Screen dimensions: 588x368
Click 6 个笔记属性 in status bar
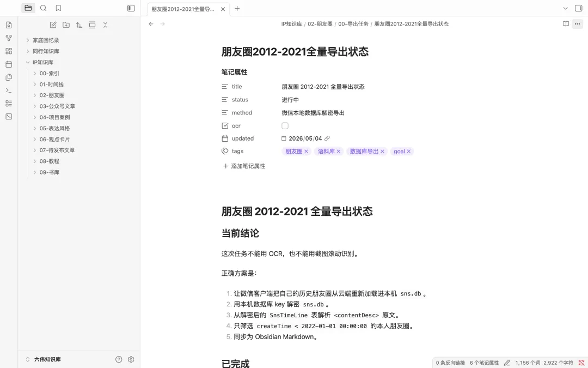pos(484,363)
